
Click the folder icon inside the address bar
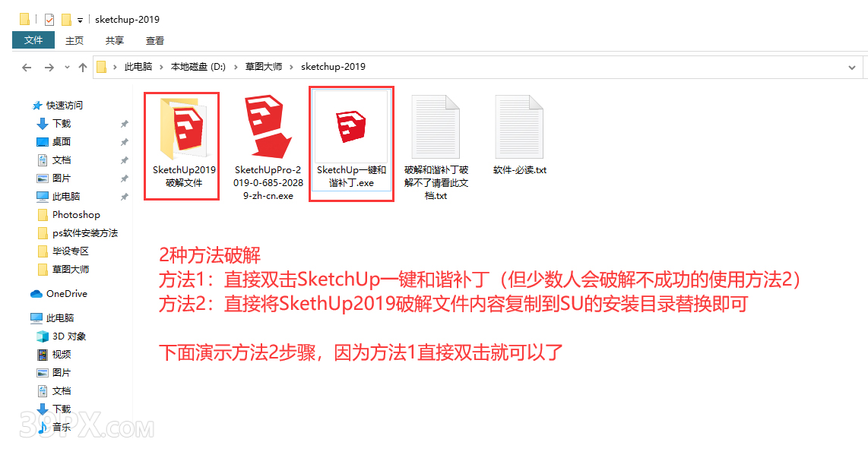(101, 67)
